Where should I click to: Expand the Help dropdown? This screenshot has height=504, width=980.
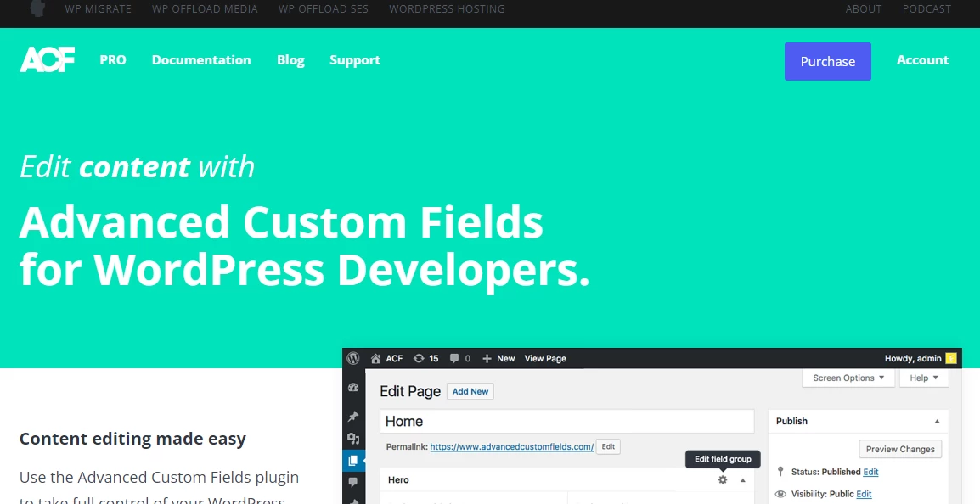point(923,378)
